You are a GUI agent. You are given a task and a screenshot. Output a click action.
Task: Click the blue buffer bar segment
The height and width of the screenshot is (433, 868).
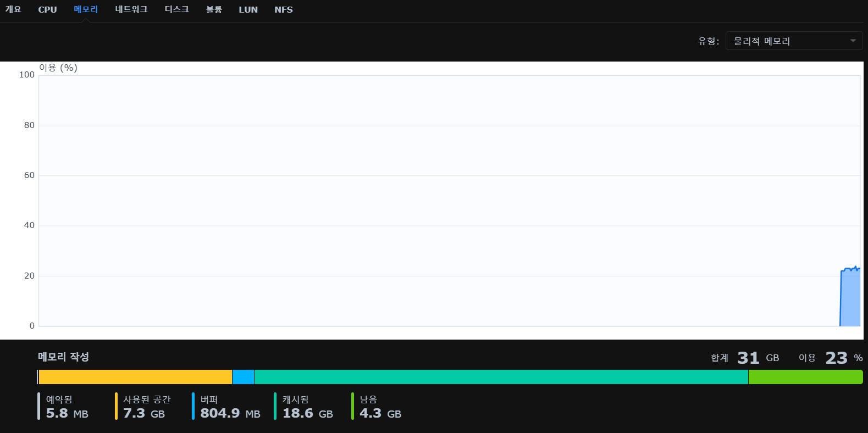point(243,377)
